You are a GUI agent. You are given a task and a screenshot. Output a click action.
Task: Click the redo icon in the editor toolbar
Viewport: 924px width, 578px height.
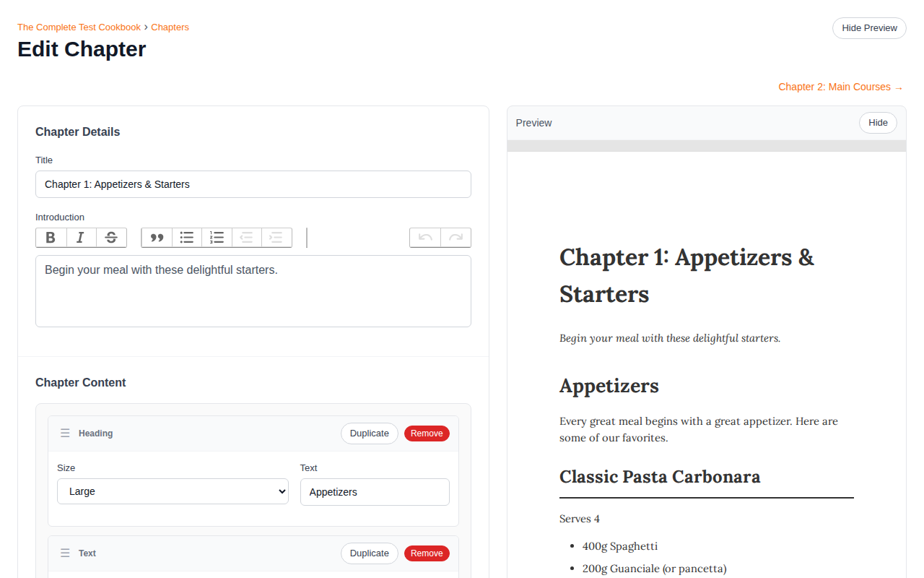[x=456, y=237]
